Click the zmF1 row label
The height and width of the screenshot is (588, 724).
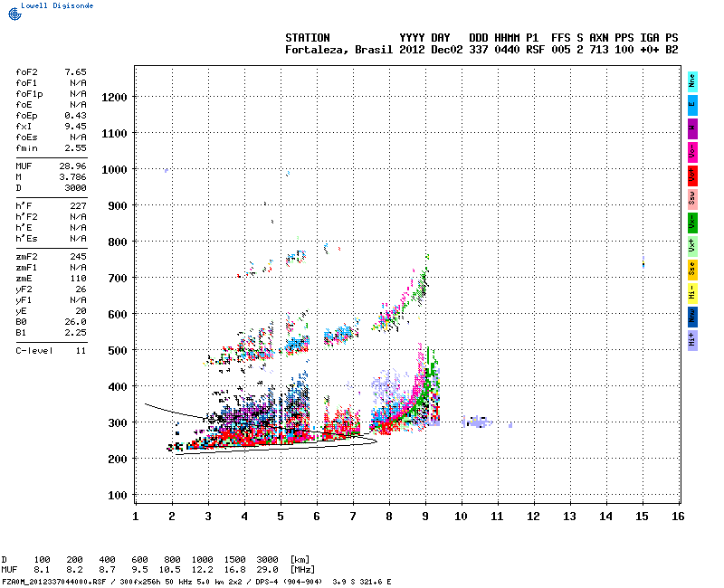[26, 268]
